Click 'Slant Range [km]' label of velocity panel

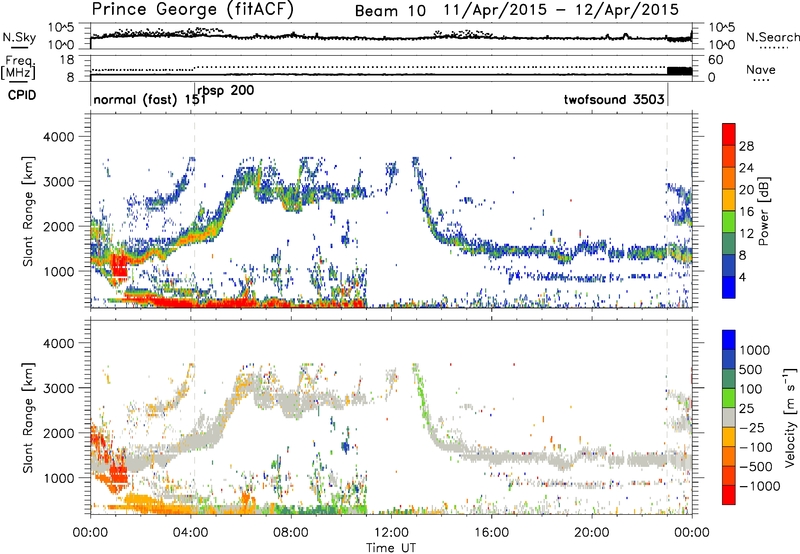28,418
